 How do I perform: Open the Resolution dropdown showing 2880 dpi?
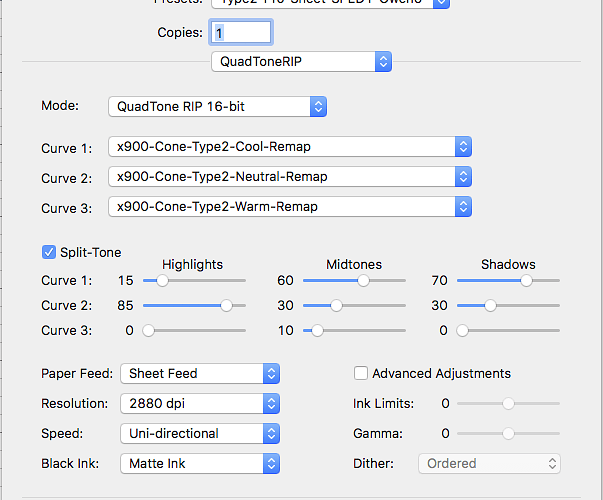coord(200,403)
